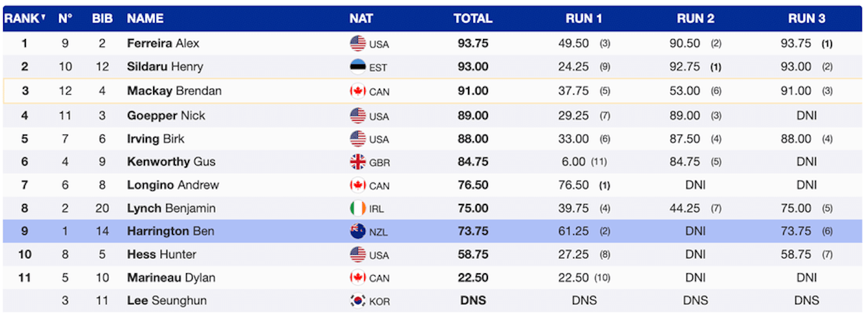Image resolution: width=868 pixels, height=316 pixels.
Task: Sort by the RUN 1 column header
Action: pyautogui.click(x=583, y=19)
